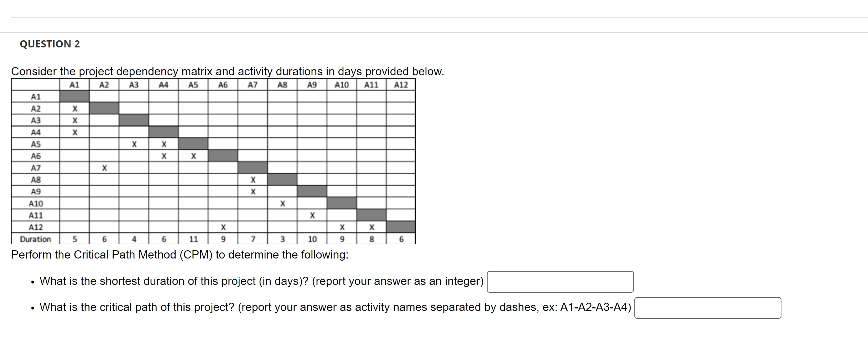Click the X marking A11 depends on A9

tap(312, 215)
